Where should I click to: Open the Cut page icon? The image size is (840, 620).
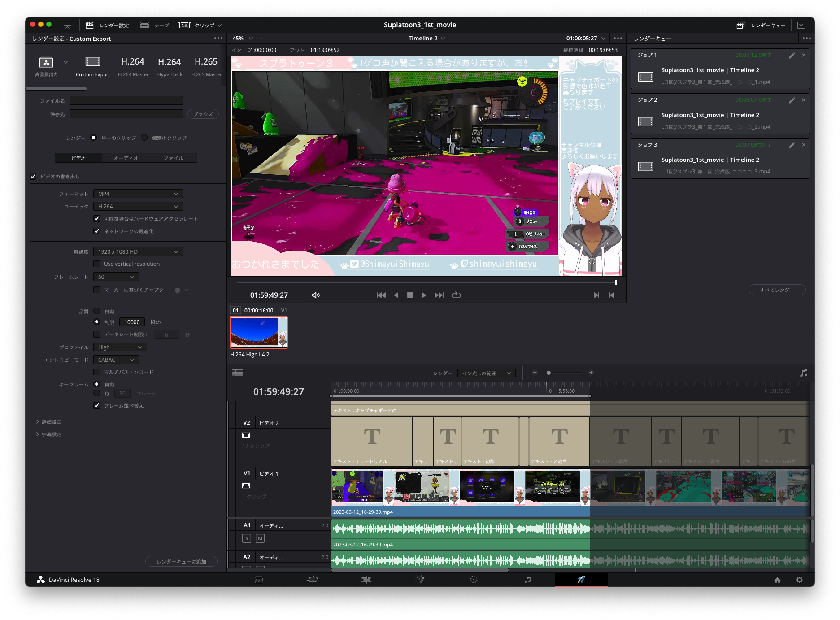point(313,580)
